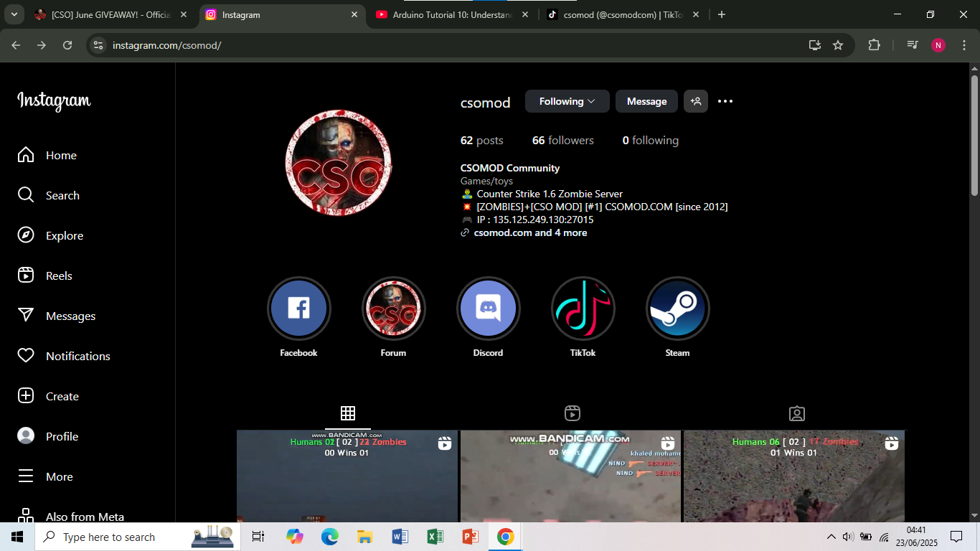Open the Steam story highlight
The height and width of the screenshot is (551, 980).
coord(677,309)
